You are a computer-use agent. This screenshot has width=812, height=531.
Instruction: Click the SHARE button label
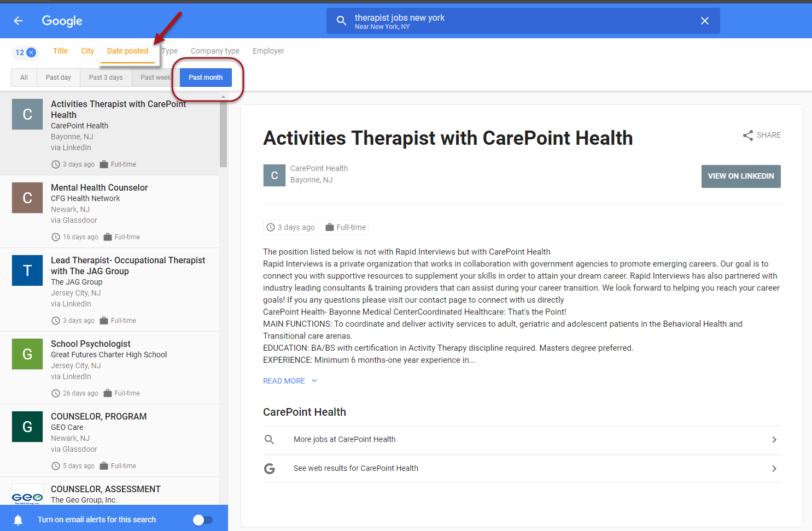point(769,135)
